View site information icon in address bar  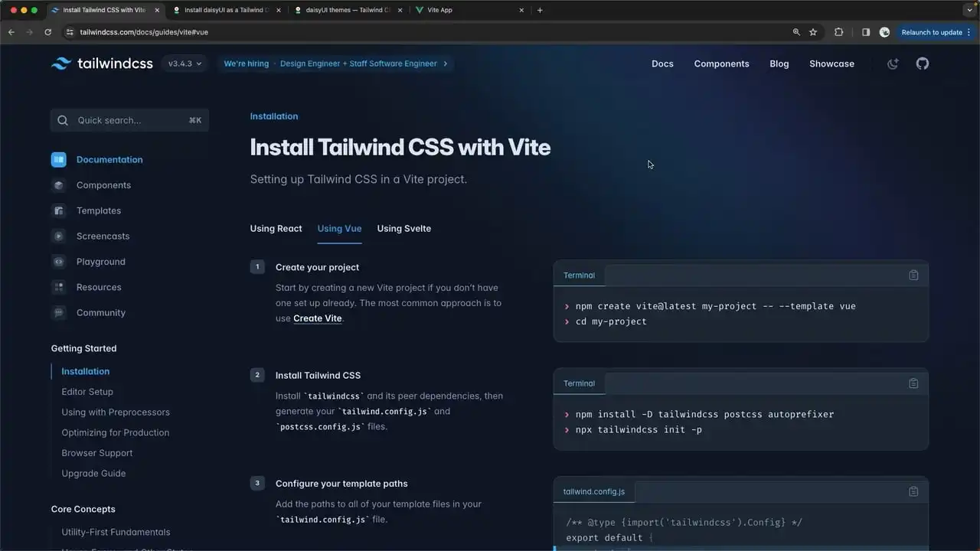click(70, 32)
